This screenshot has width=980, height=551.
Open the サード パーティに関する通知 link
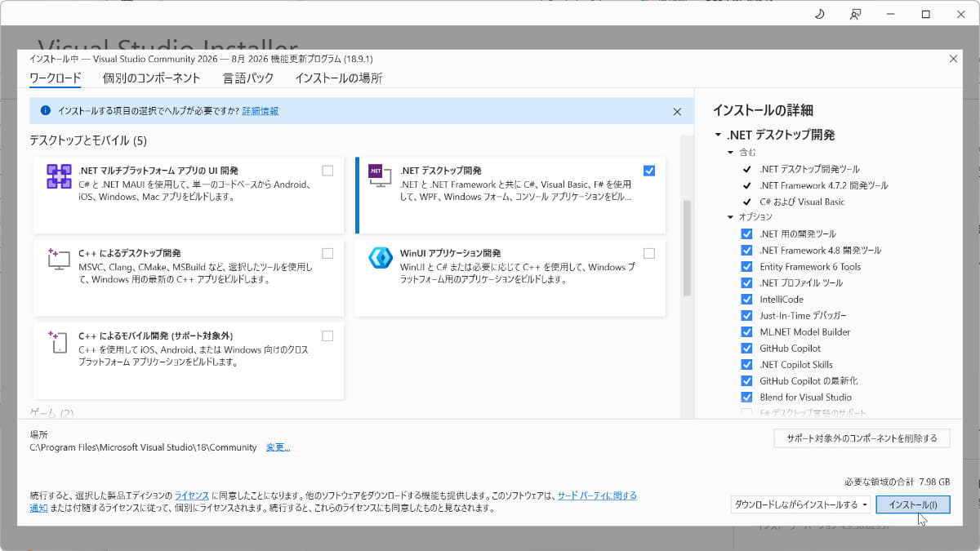(x=597, y=495)
